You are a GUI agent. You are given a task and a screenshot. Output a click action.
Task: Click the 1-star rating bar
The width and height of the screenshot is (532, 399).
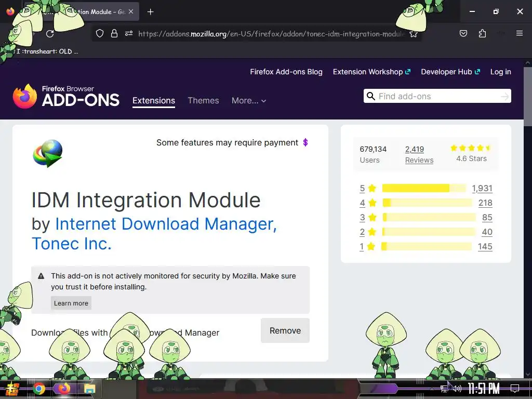427,246
